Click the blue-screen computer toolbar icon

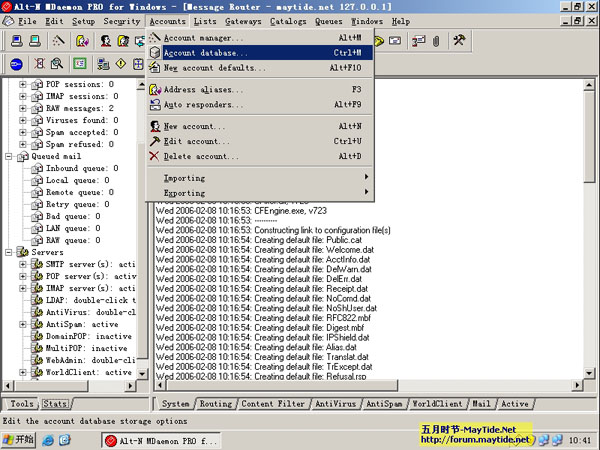[16, 41]
